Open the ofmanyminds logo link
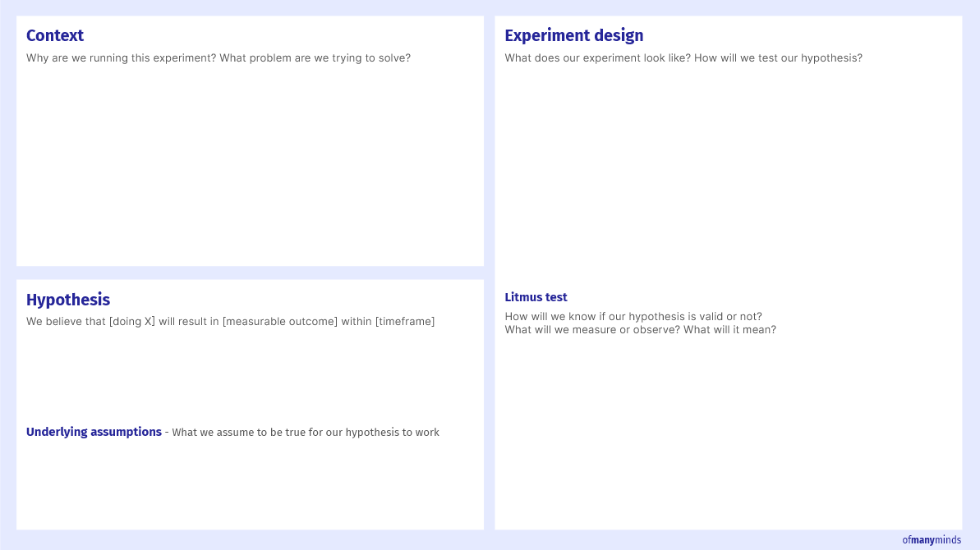 pos(932,540)
